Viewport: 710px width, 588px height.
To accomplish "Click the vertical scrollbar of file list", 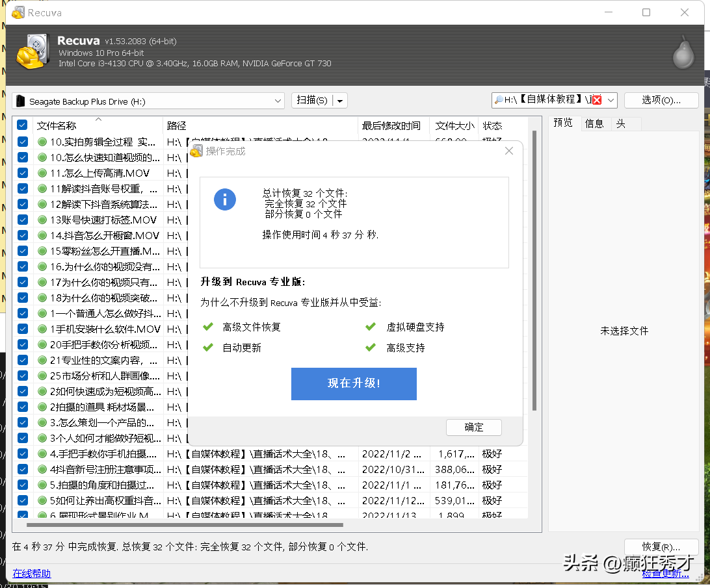I will [x=534, y=270].
